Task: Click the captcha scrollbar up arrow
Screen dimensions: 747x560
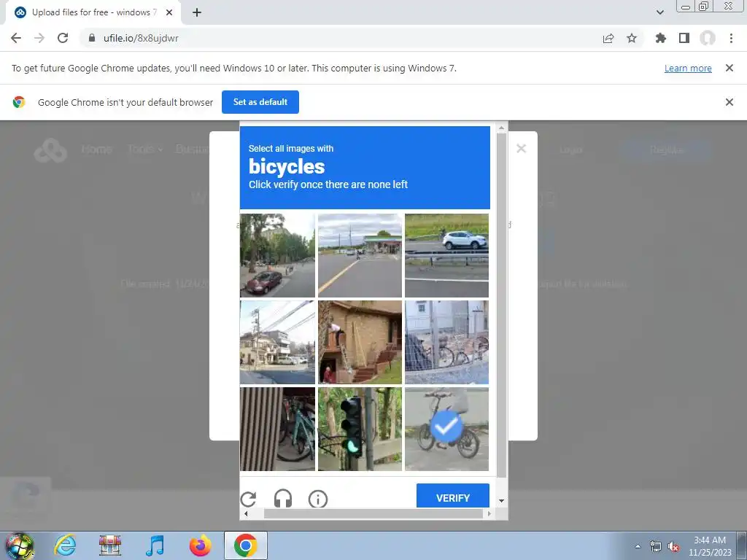Action: tap(501, 128)
